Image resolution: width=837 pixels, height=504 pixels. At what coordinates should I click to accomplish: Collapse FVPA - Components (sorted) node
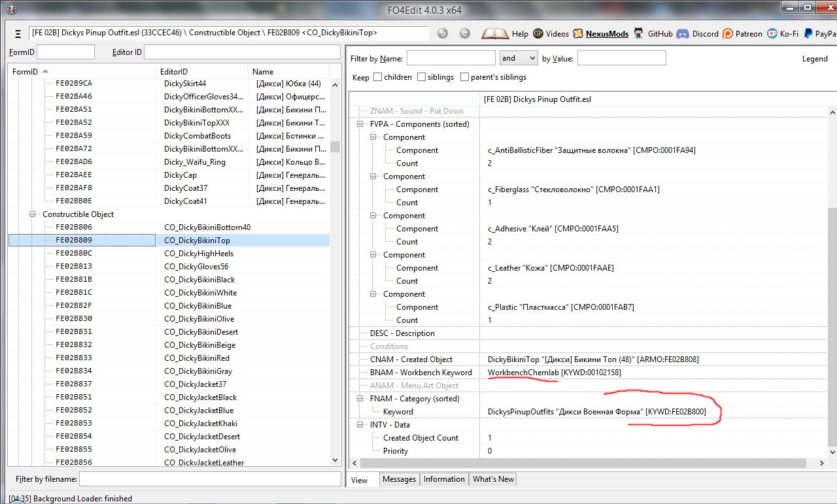point(360,124)
